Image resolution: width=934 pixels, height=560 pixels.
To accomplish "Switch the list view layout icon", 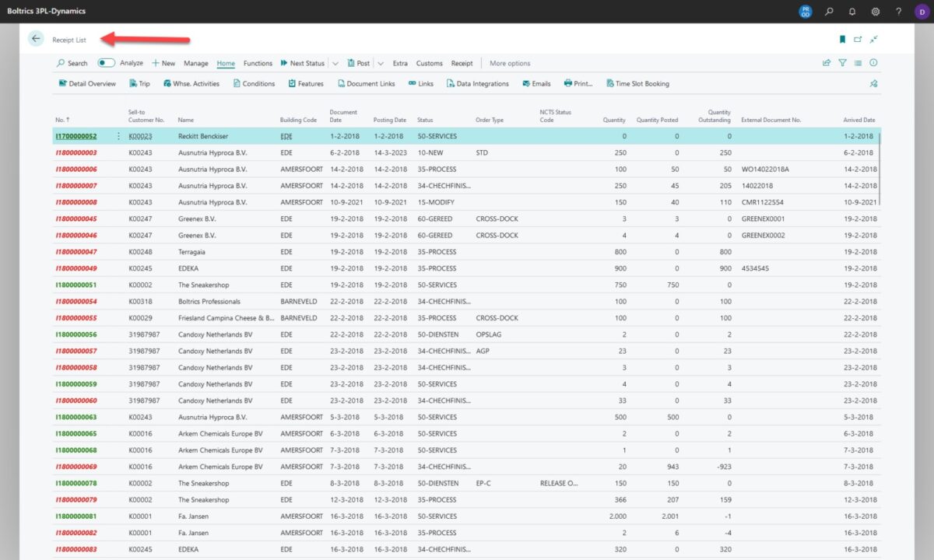I will coord(858,63).
